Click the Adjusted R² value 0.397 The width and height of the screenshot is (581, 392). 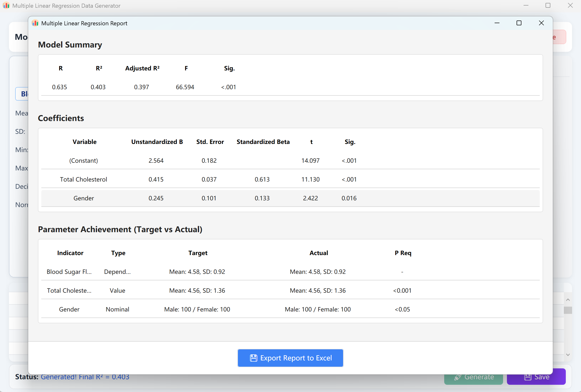pyautogui.click(x=141, y=87)
